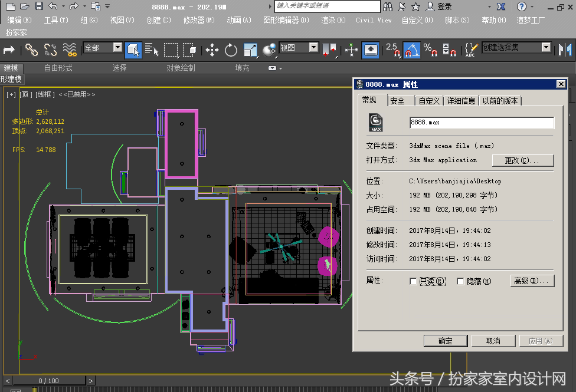
Task: Check the 只读(R) checkbox
Action: 413,282
